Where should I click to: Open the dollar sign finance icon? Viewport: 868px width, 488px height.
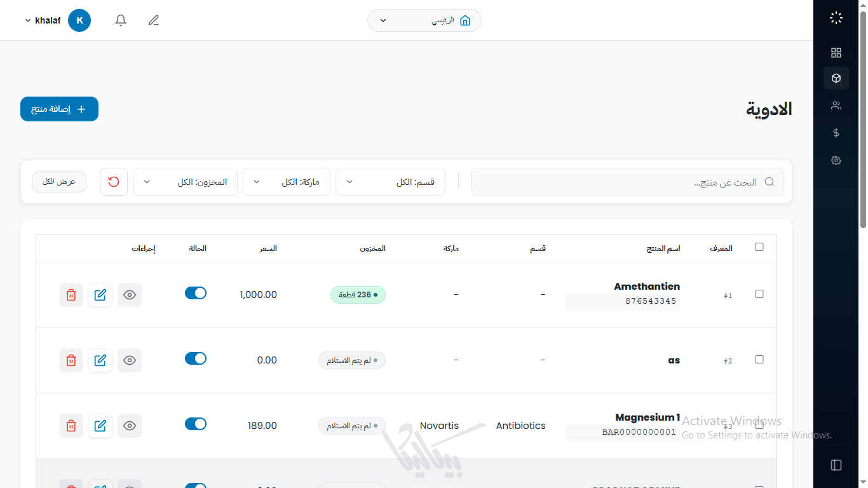836,133
